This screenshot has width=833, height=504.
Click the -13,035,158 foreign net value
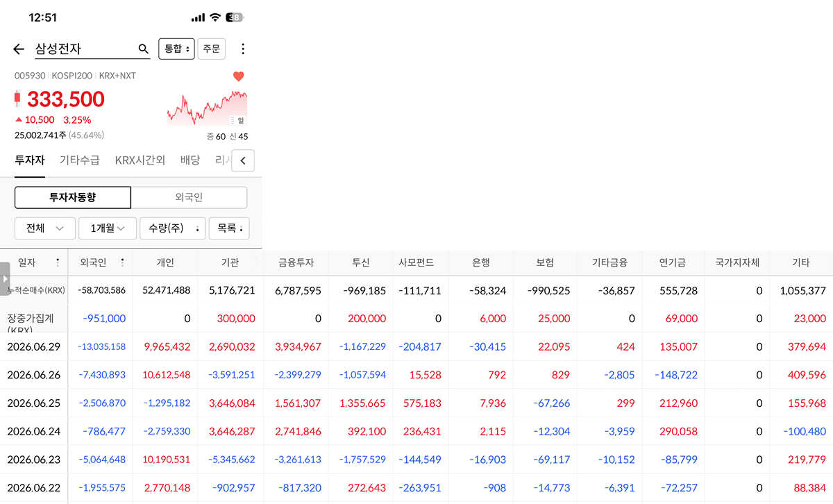tap(101, 346)
